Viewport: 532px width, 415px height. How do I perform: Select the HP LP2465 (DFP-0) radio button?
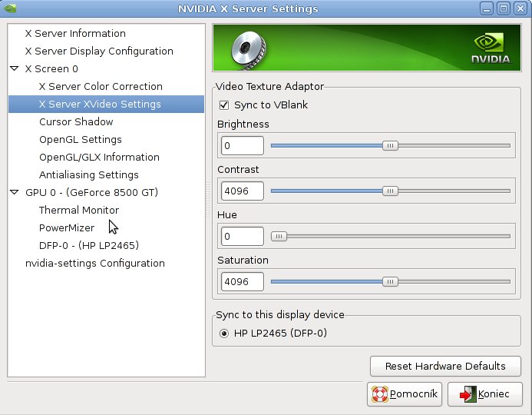224,334
